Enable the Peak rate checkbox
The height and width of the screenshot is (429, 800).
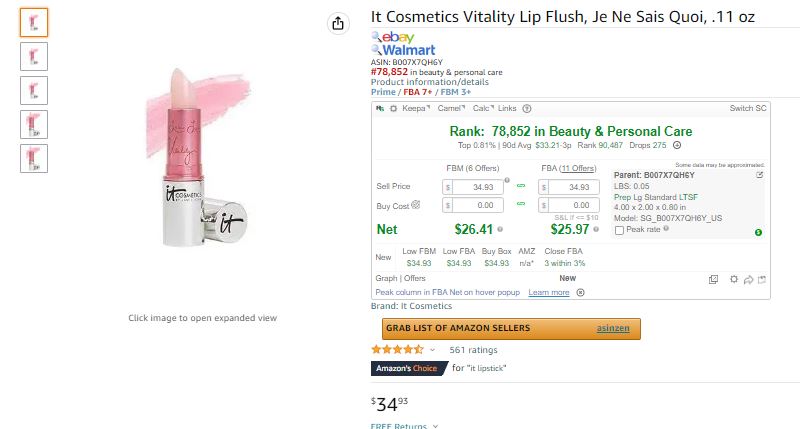coord(619,230)
